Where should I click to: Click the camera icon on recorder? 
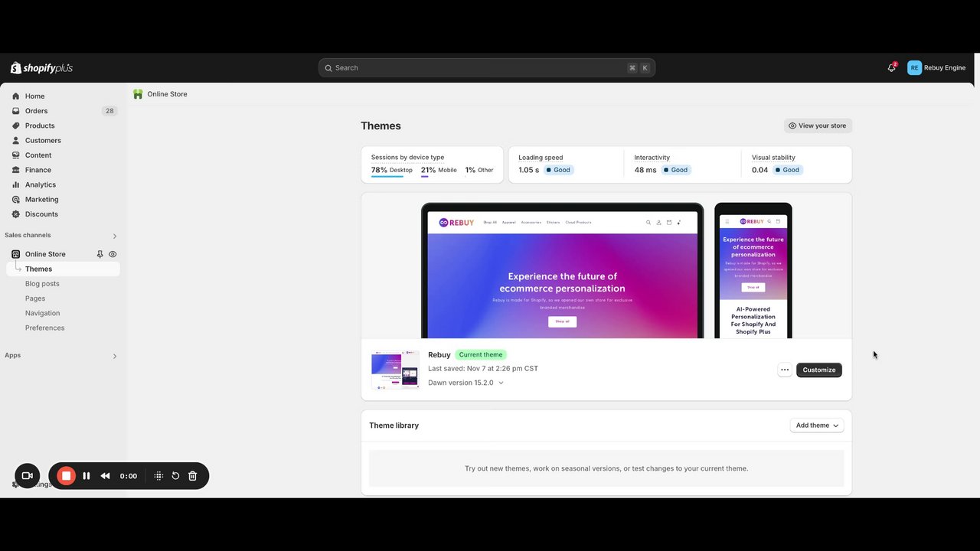point(28,476)
